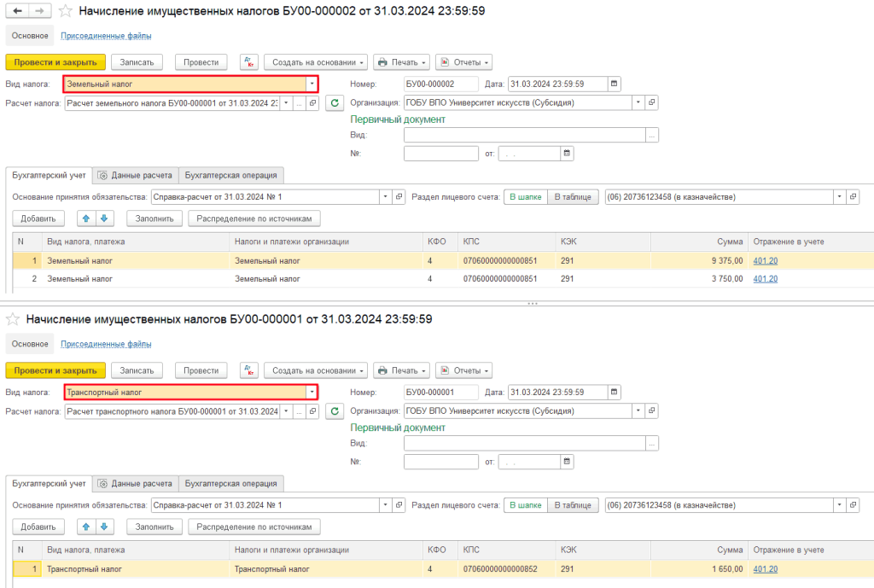
Task: Open the 'Печать' dropdown in the bottom form
Action: tap(402, 370)
